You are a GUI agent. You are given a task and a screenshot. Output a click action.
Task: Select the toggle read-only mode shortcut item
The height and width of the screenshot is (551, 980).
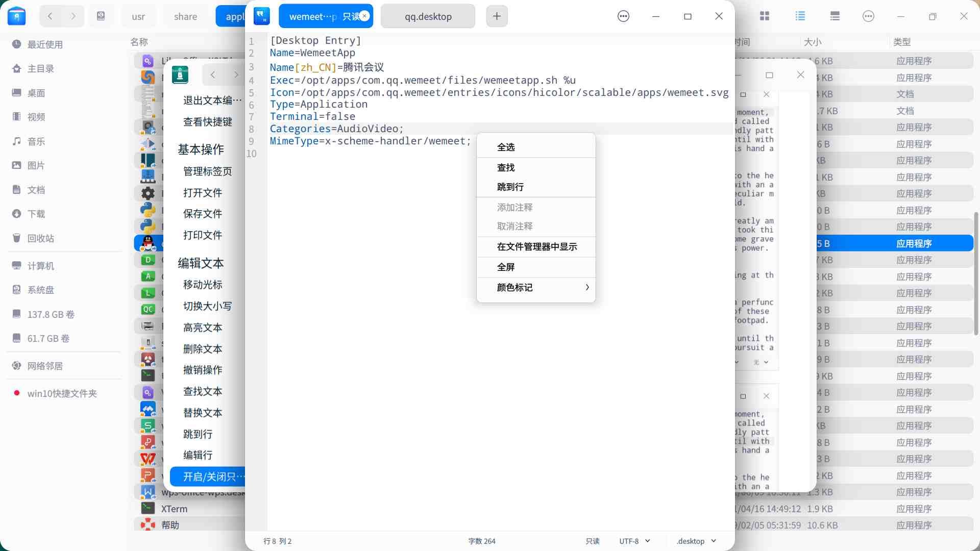[209, 477]
